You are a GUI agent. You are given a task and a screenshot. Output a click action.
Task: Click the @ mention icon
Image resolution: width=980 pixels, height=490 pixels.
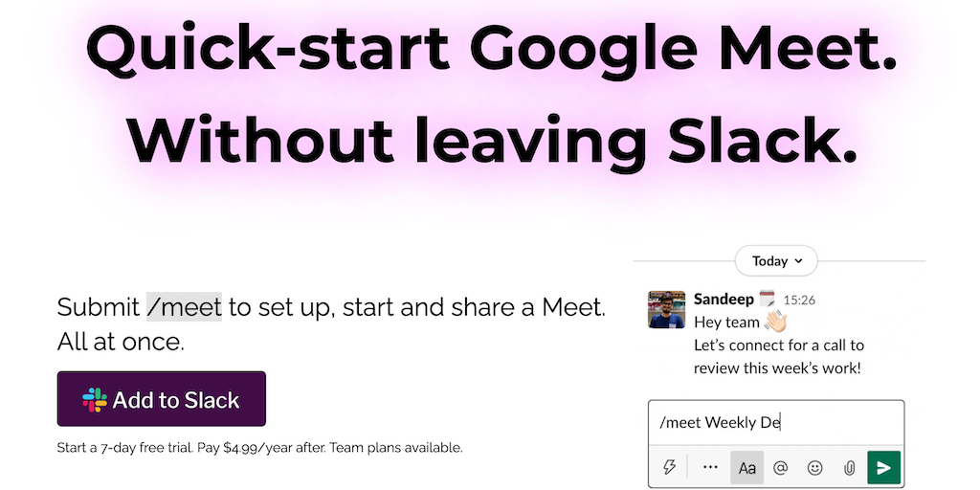pyautogui.click(x=780, y=467)
